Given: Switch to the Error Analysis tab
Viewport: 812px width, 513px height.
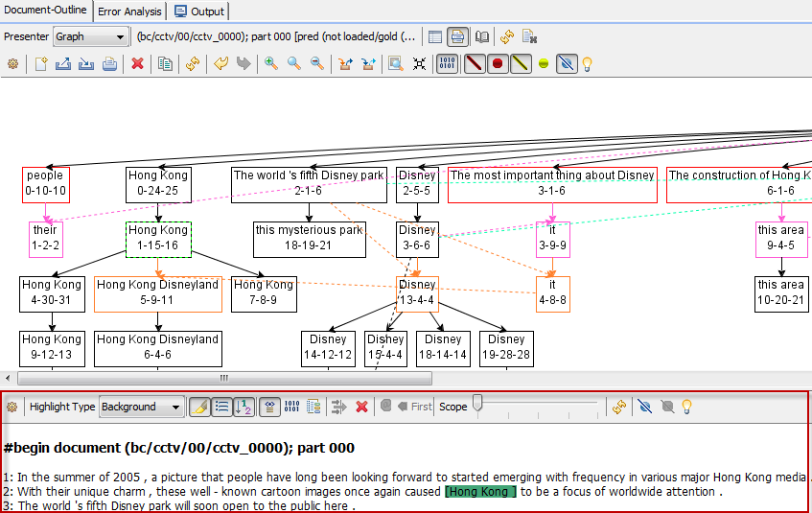Looking at the screenshot, I should pos(129,12).
